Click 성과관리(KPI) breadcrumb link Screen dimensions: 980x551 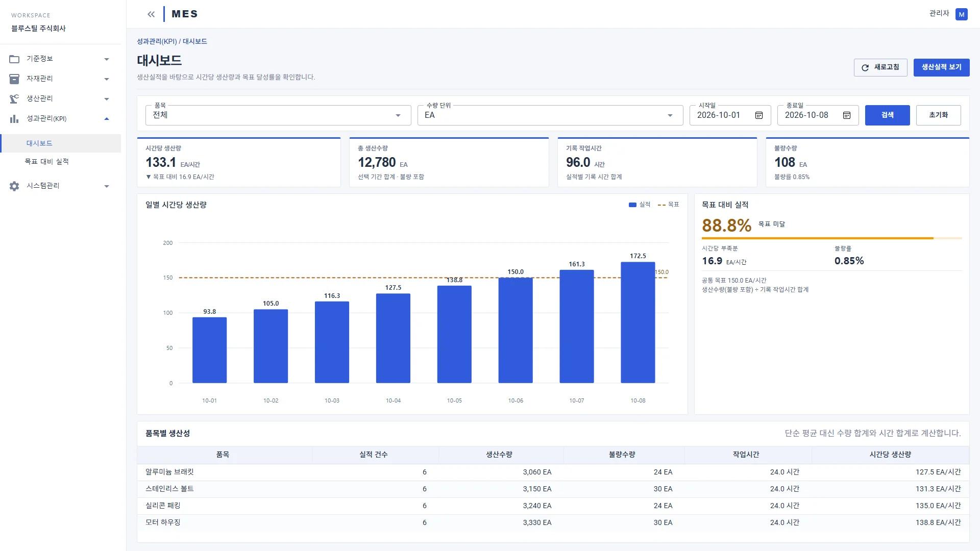coord(157,41)
